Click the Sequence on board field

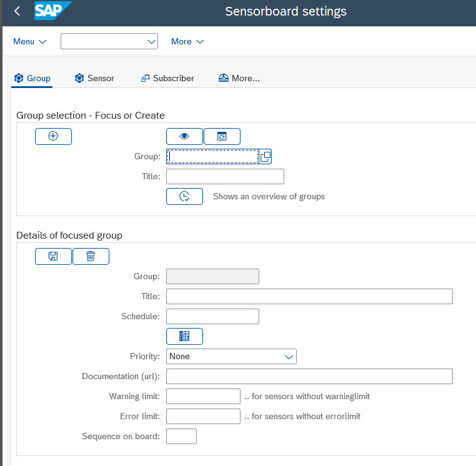tap(181, 436)
